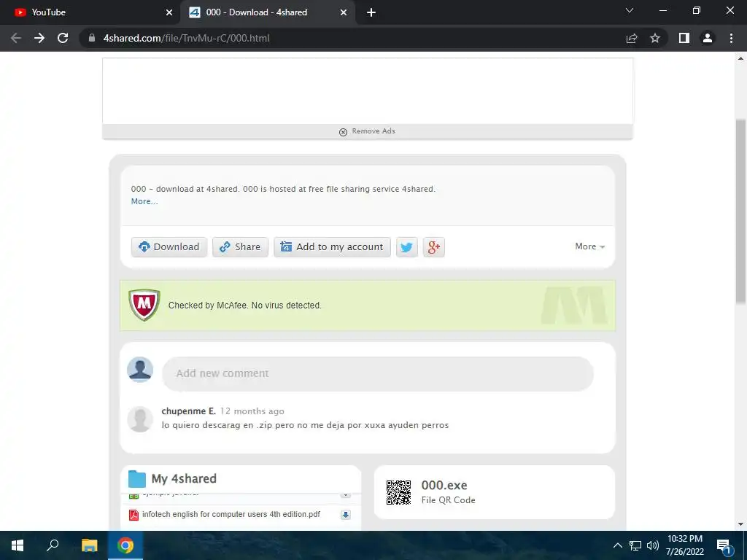Screen dimensions: 747x560
Task: Share via the Twitter bird icon
Action: tap(407, 247)
